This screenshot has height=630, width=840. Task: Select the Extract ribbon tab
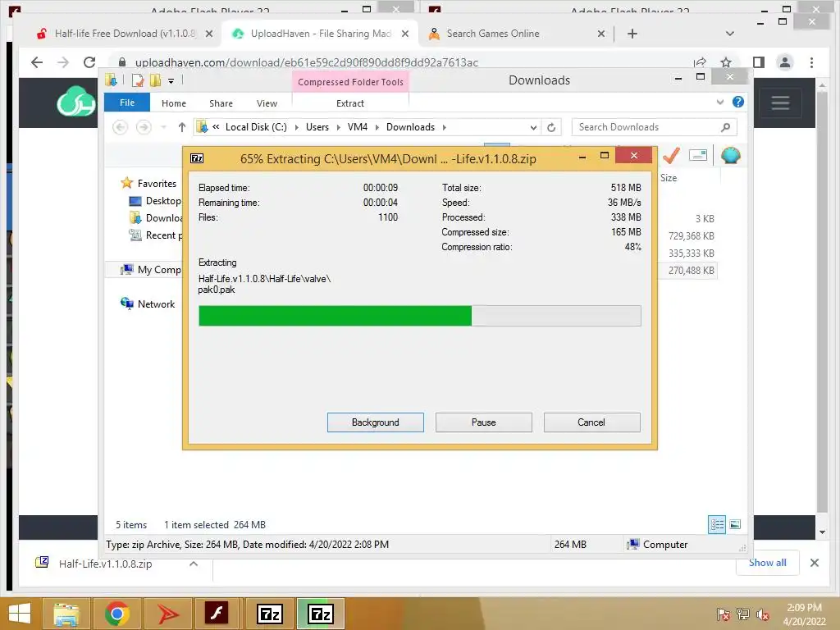(349, 103)
